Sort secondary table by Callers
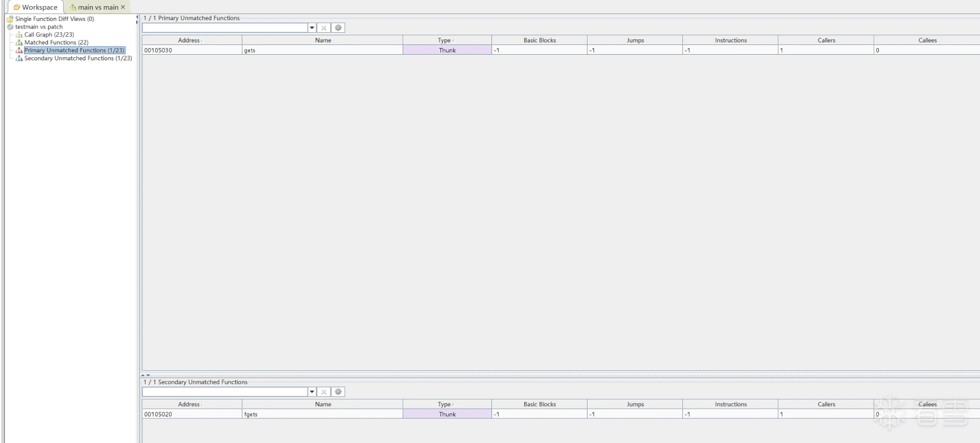The image size is (980, 443). pyautogui.click(x=826, y=404)
